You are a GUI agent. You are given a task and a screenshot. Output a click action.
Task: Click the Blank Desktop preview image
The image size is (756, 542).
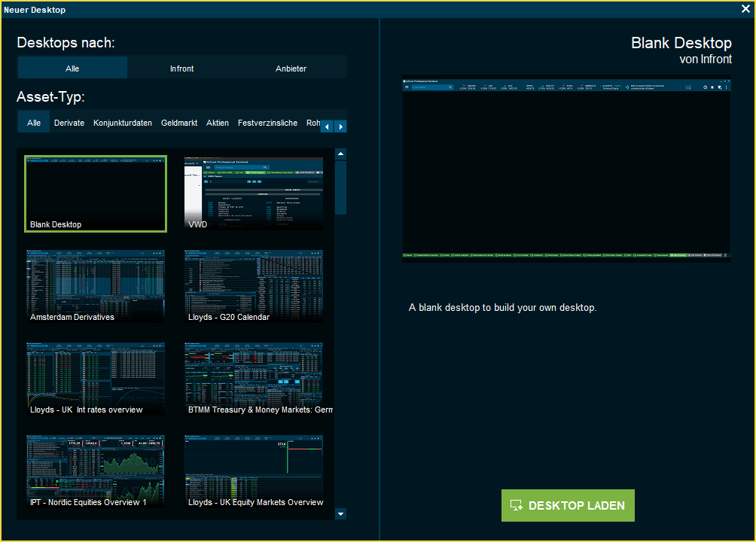click(566, 168)
